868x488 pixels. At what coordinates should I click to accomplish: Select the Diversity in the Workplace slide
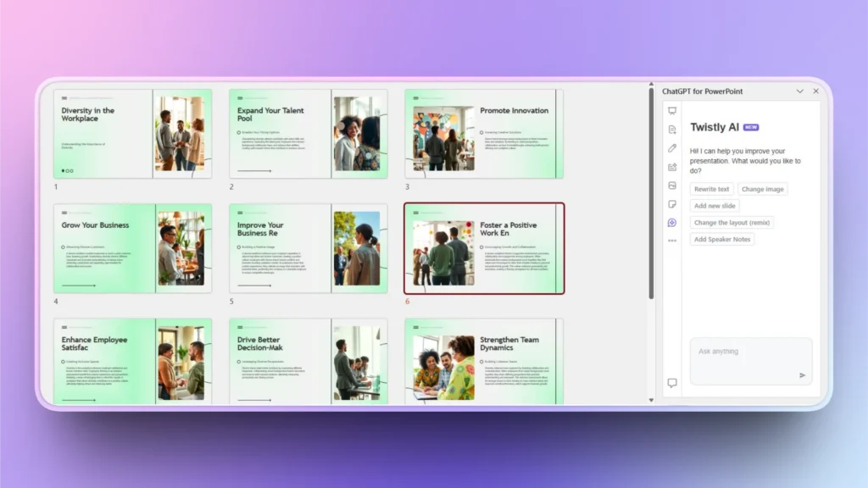pos(133,132)
